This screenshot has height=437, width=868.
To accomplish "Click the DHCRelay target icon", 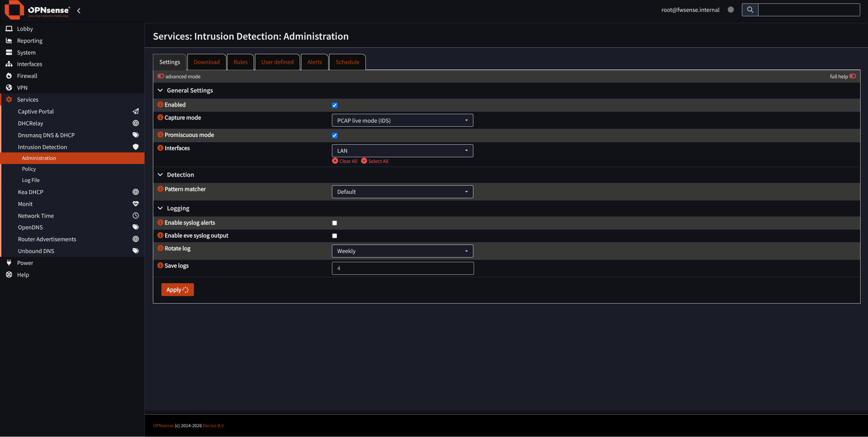I will [x=136, y=123].
